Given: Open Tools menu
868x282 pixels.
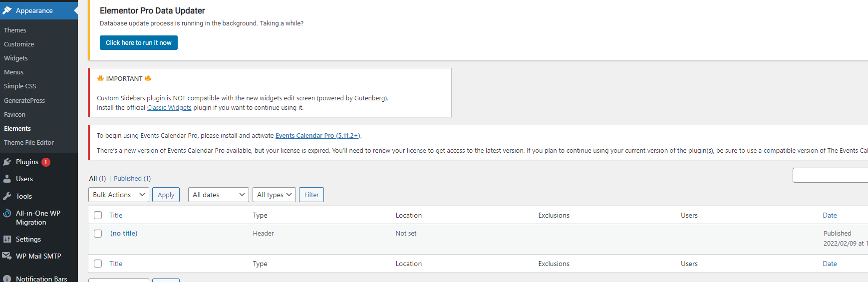Looking at the screenshot, I should [x=24, y=196].
